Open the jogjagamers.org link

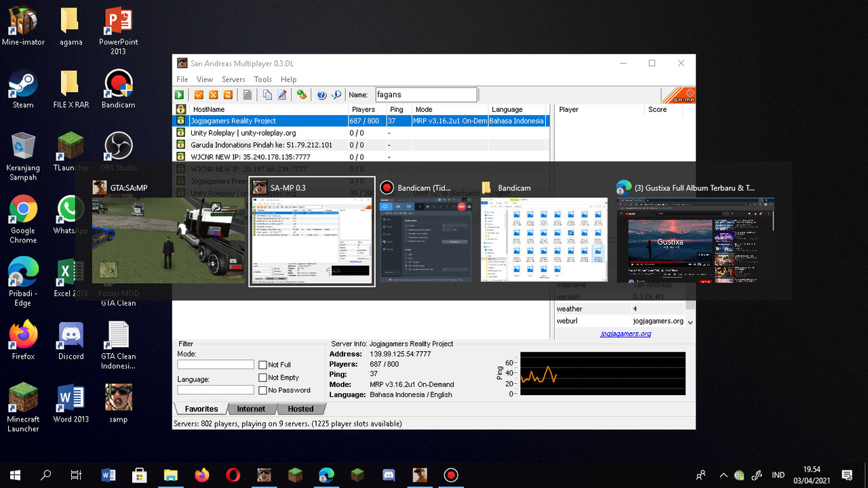[626, 333]
